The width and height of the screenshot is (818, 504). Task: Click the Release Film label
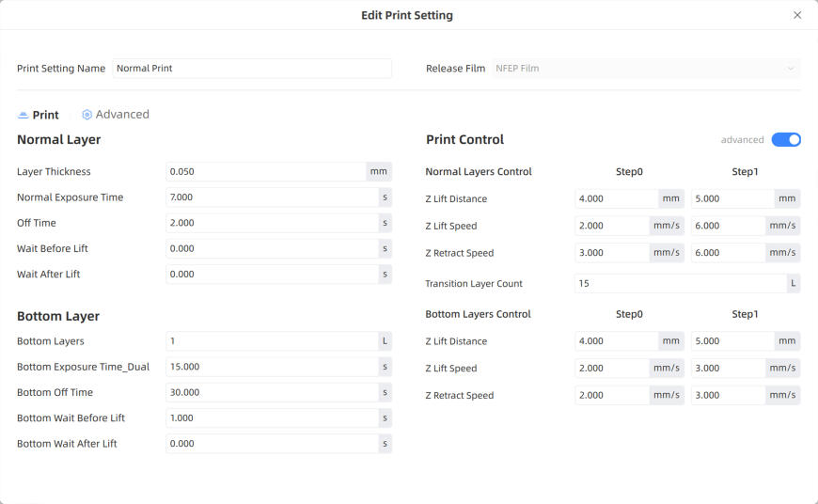pyautogui.click(x=455, y=69)
